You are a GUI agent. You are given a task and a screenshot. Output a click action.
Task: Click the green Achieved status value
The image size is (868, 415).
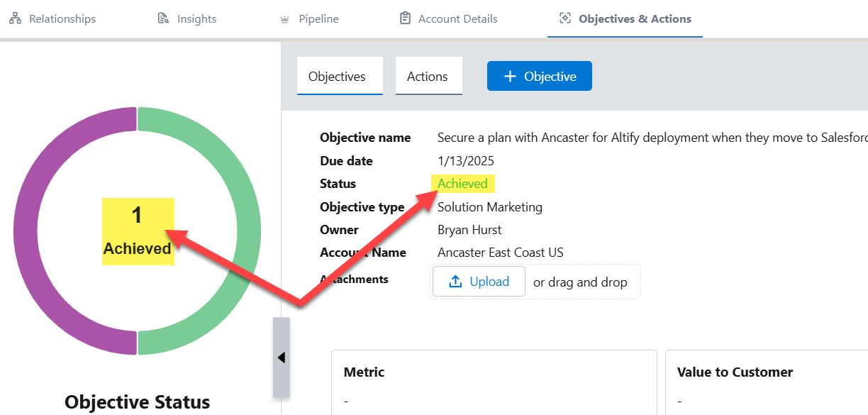[x=462, y=184]
